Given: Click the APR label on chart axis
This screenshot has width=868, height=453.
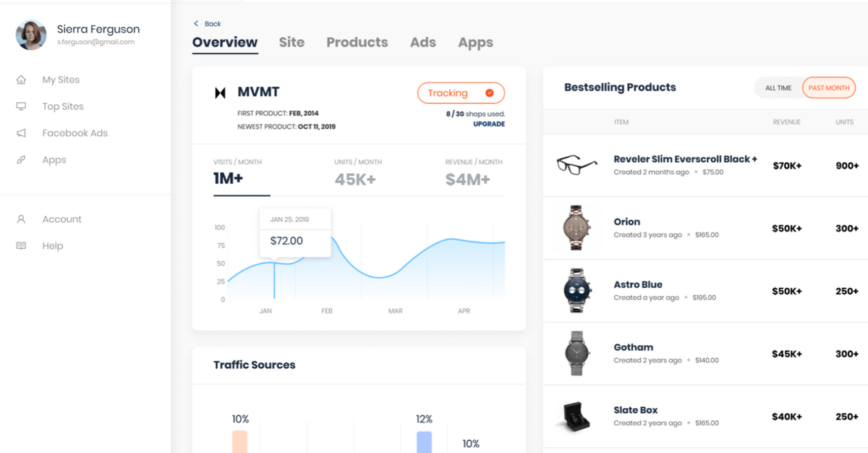Looking at the screenshot, I should (x=464, y=310).
